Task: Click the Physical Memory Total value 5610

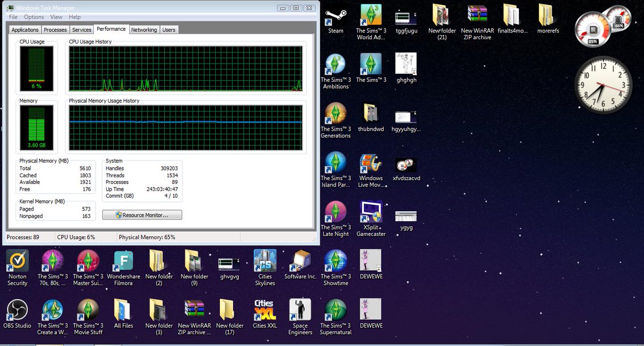Action: (84, 168)
